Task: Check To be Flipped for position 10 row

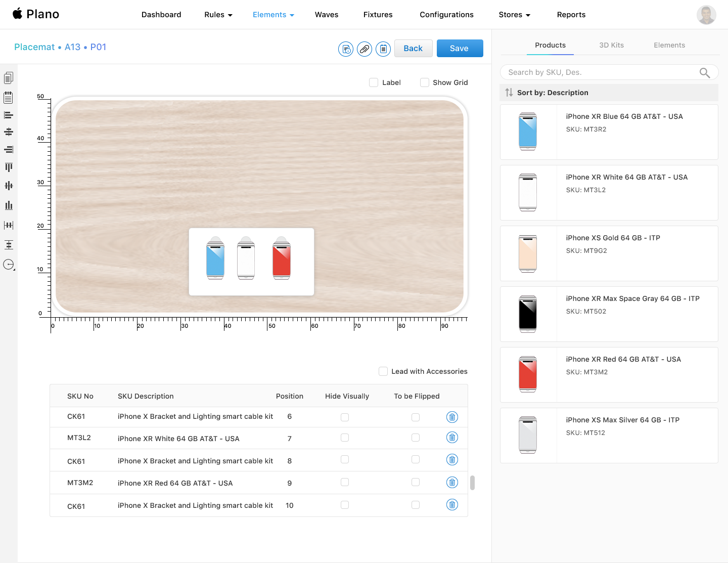Action: pyautogui.click(x=416, y=505)
